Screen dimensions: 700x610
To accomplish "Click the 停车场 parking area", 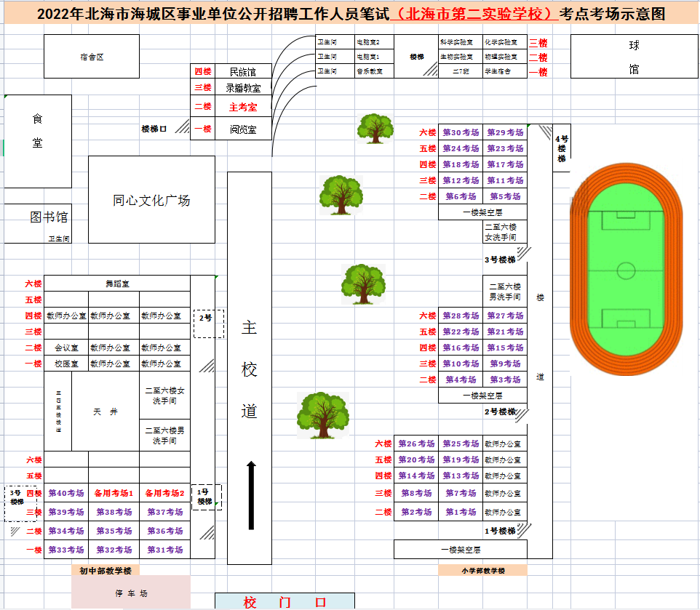I will coord(131,593).
